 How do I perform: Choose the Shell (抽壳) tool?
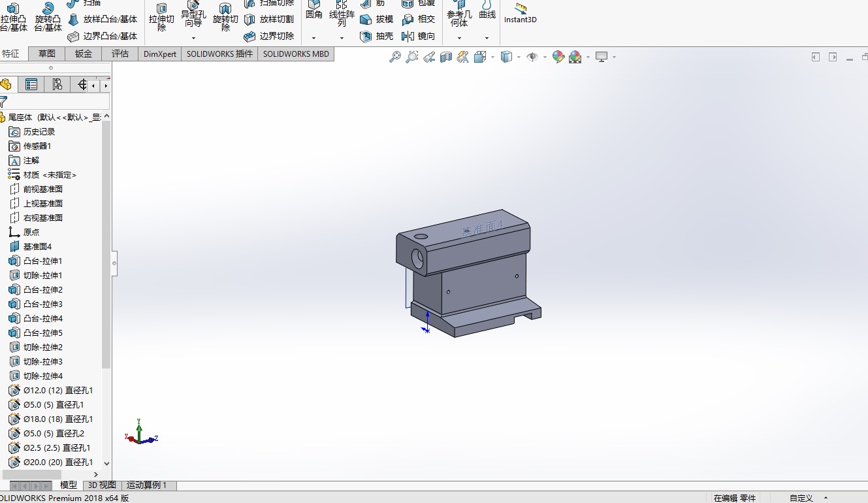coord(377,37)
